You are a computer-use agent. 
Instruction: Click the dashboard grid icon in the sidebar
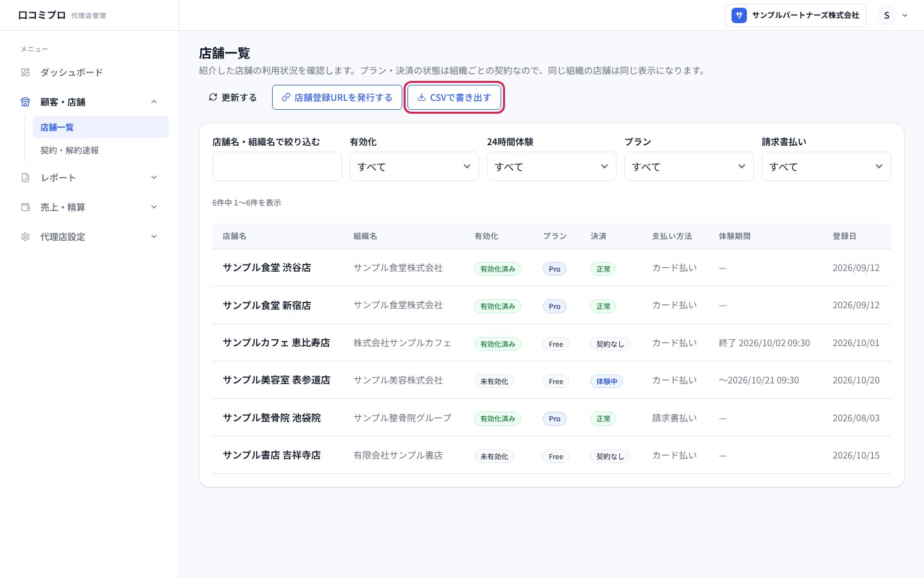tap(26, 73)
